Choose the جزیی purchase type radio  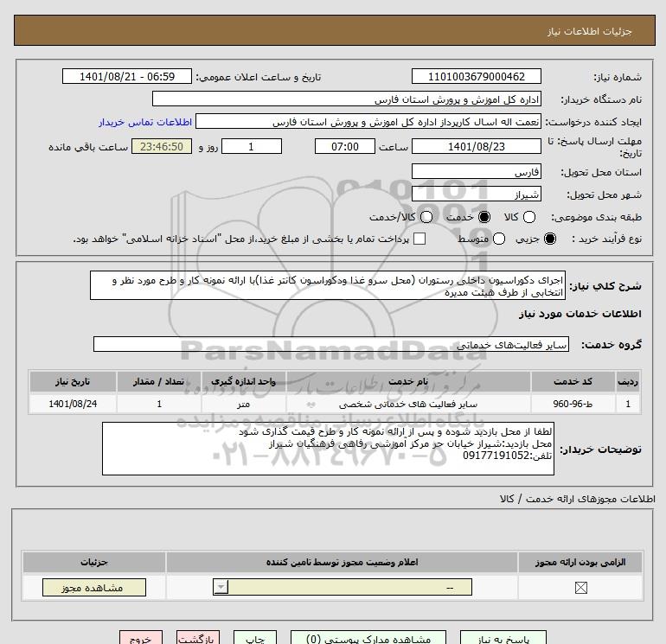[550, 239]
